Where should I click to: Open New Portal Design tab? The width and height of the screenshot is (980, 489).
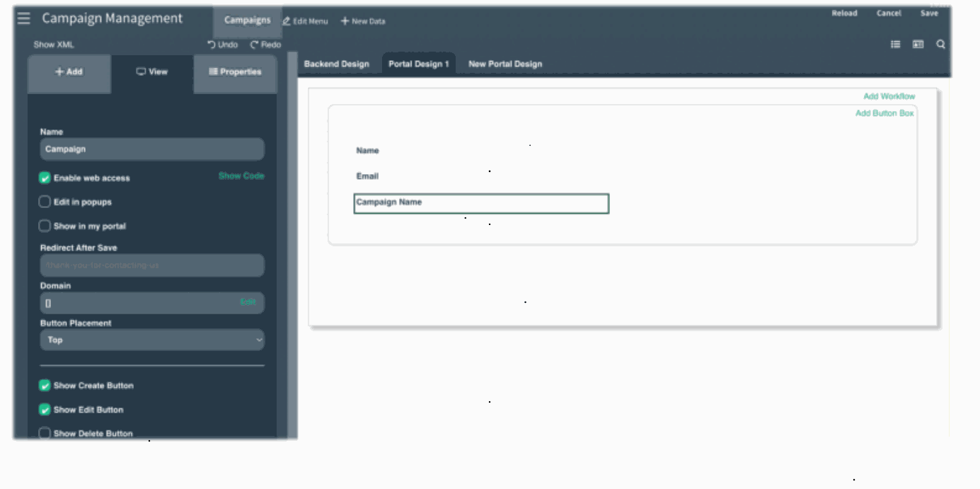505,64
